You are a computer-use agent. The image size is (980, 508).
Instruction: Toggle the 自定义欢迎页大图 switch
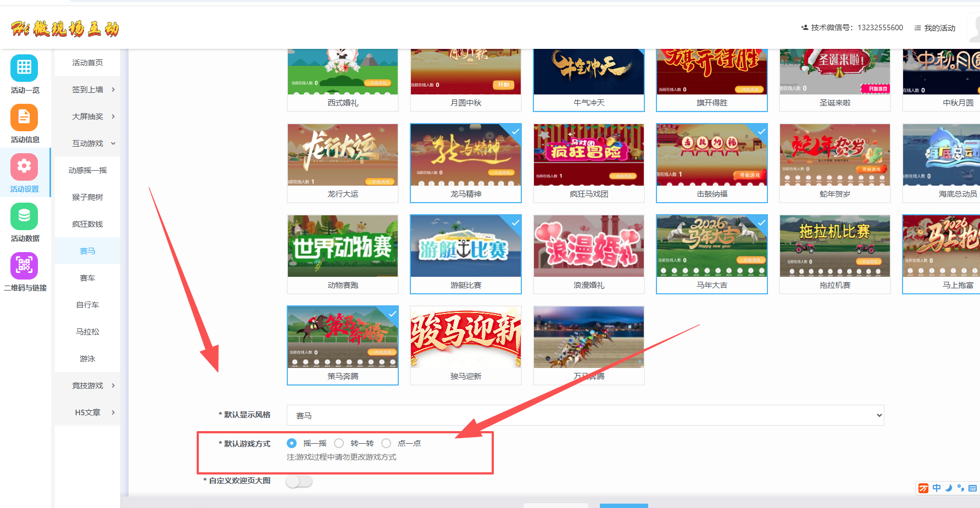pos(299,481)
